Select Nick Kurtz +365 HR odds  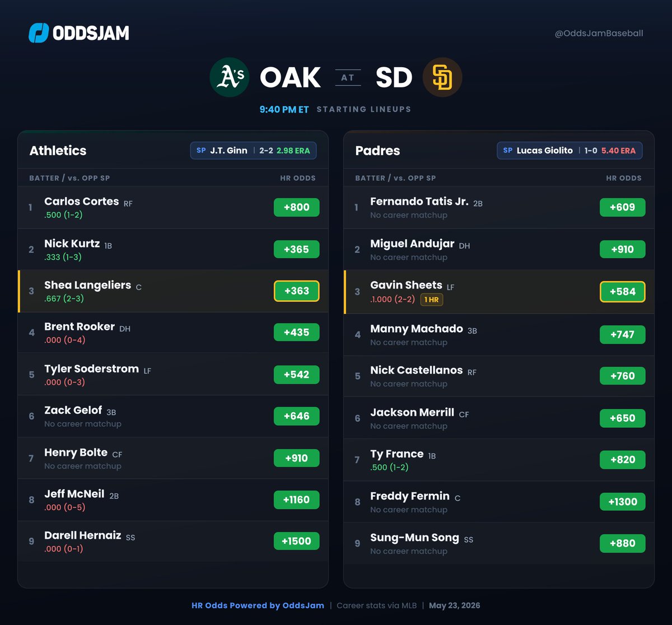pyautogui.click(x=296, y=249)
